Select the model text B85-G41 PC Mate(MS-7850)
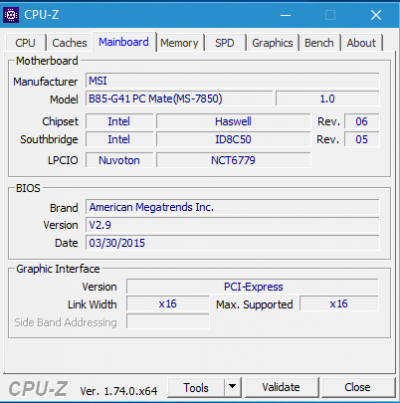Screen dimensions: 400x403 point(155,99)
